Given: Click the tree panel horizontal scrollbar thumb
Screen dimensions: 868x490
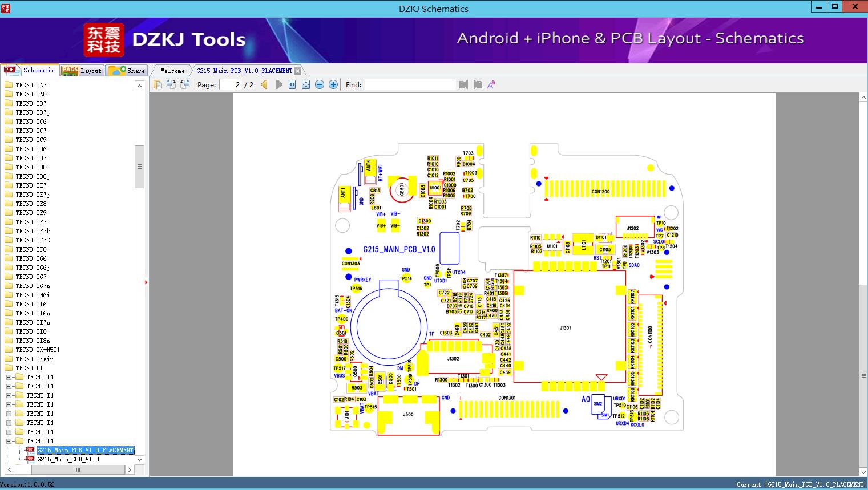Looking at the screenshot, I should [78, 469].
